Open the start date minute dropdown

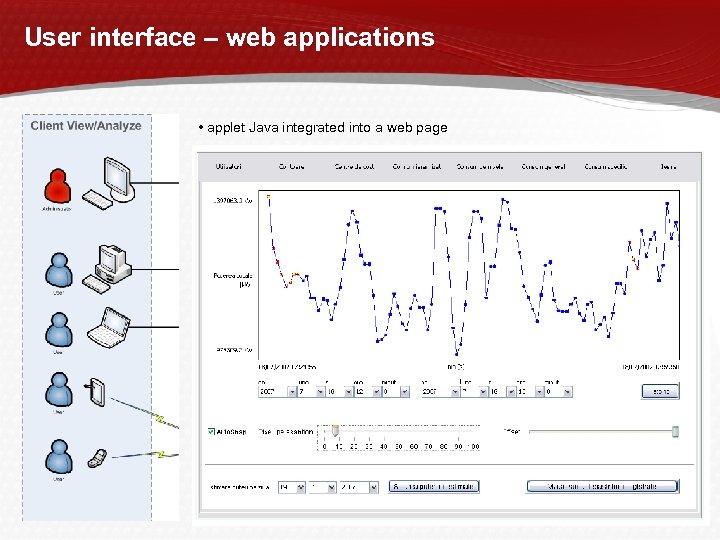click(396, 392)
